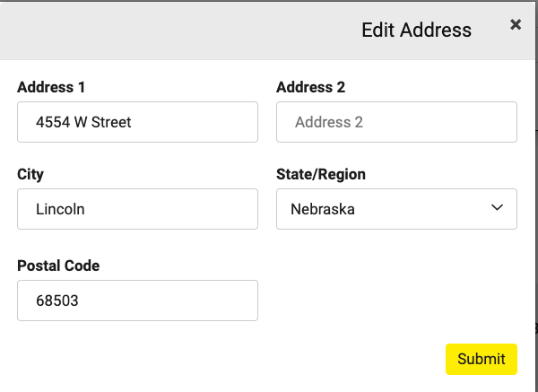538x392 pixels.
Task: Submit the edited address
Action: coord(482,359)
